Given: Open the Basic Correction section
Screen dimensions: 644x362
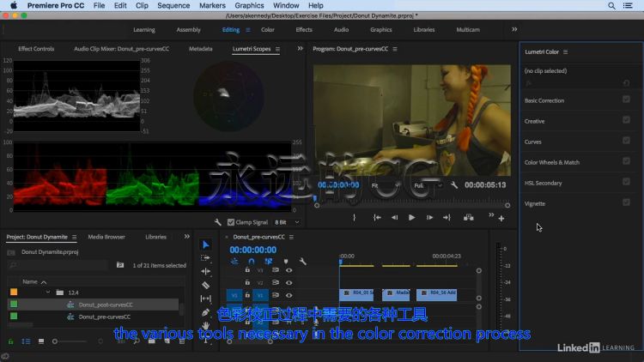Looking at the screenshot, I should point(544,100).
